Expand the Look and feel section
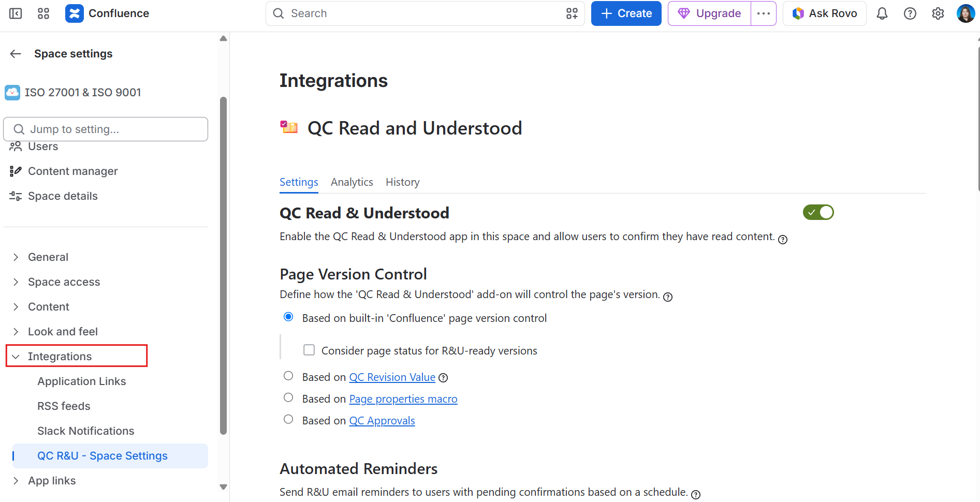The width and height of the screenshot is (980, 502). point(16,332)
